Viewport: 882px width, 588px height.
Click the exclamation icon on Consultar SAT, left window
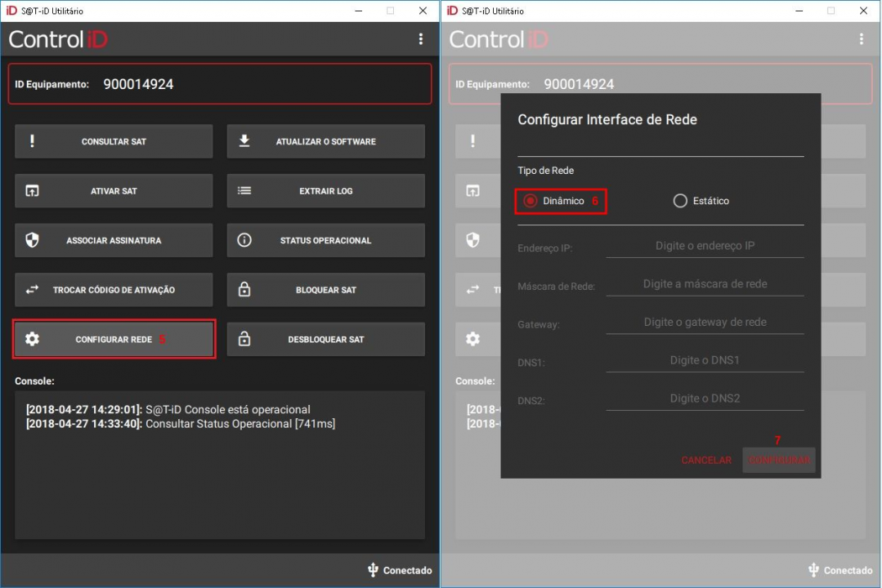click(x=32, y=140)
